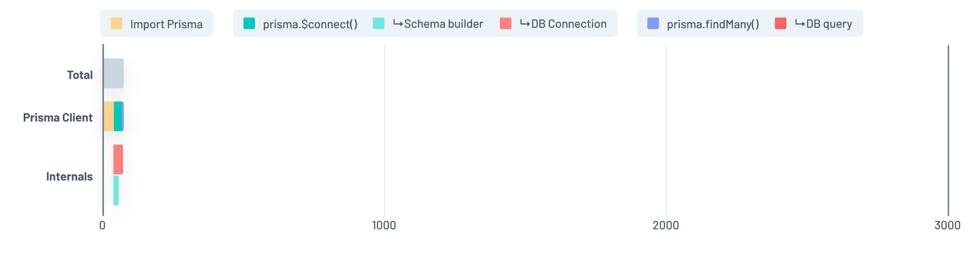Click the Prisma Client row label
The width and height of the screenshot is (980, 270).
[58, 118]
